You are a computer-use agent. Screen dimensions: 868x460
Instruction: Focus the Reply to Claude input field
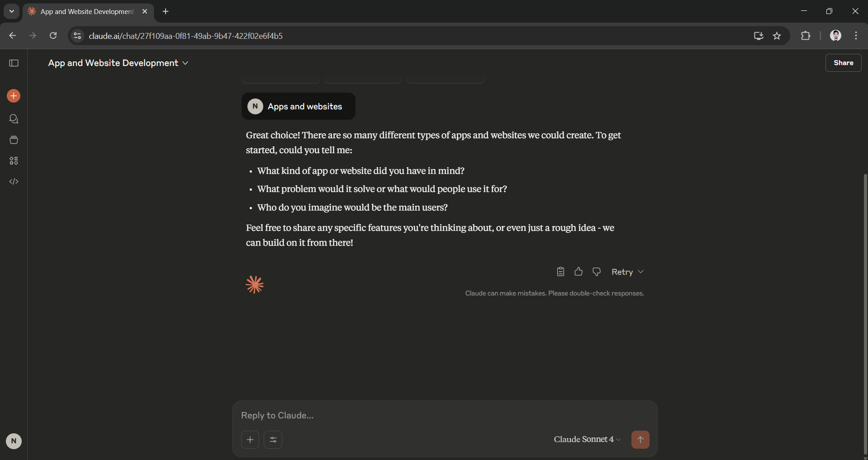click(x=445, y=415)
